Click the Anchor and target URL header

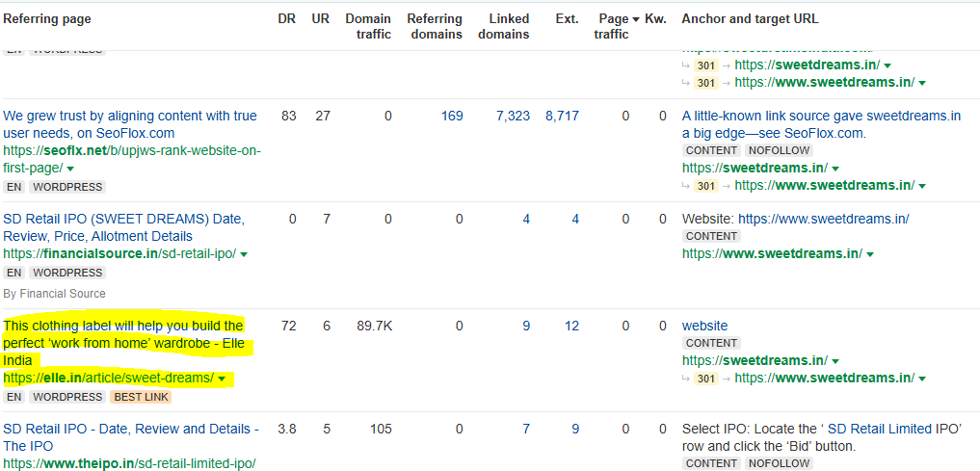[750, 18]
